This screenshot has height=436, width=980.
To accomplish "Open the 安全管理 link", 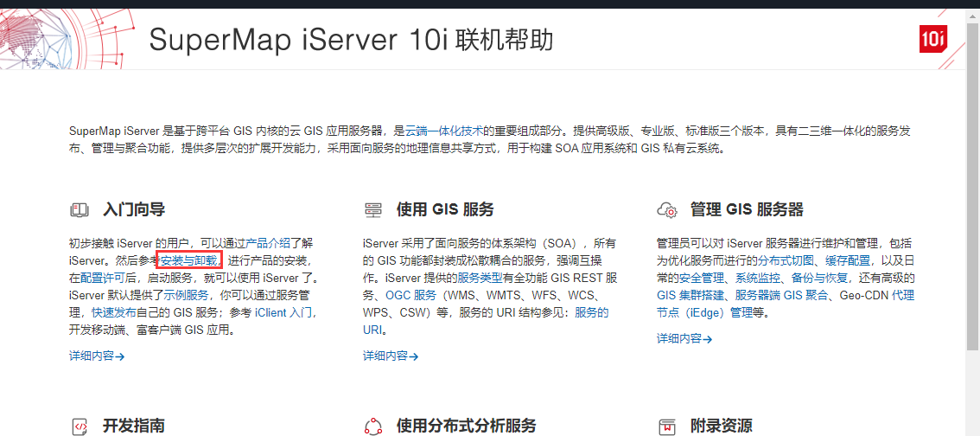I will coord(702,278).
